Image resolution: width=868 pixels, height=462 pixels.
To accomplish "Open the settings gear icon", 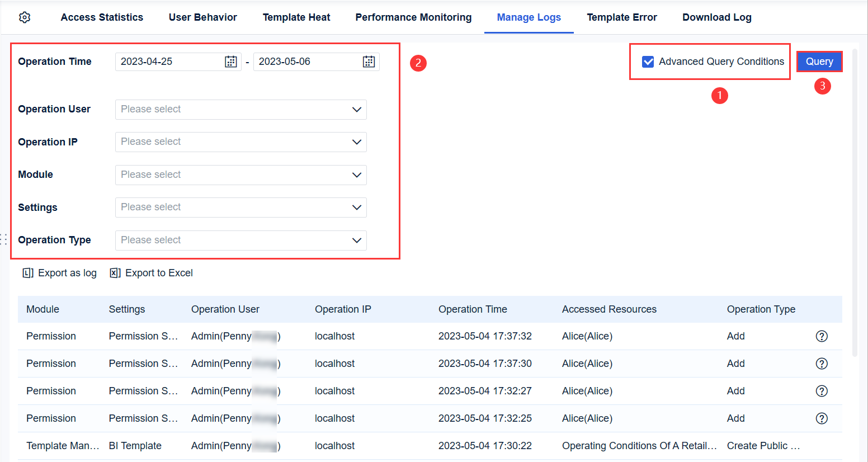I will click(x=25, y=17).
